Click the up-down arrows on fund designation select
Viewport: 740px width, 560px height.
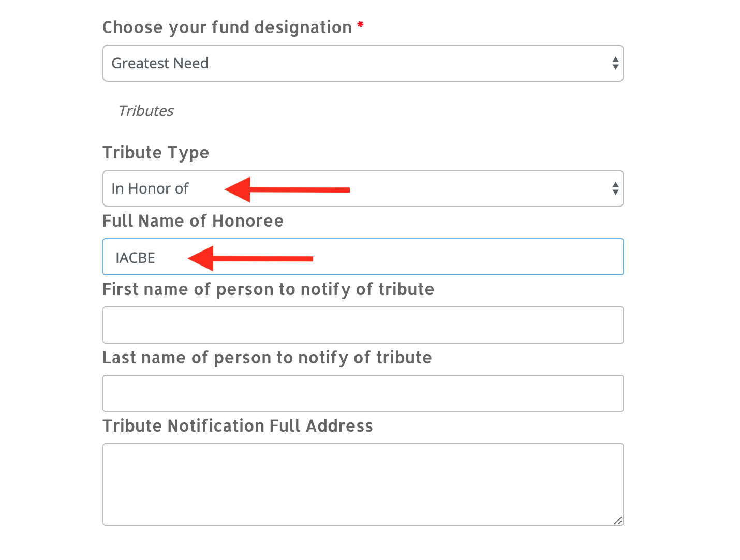point(615,63)
